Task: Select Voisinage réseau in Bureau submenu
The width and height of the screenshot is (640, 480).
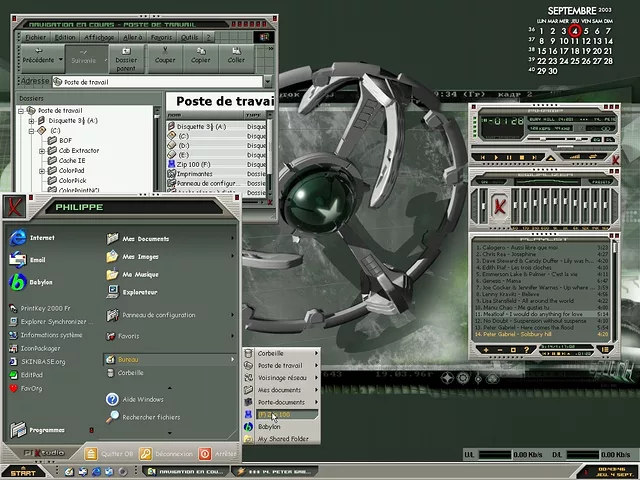Action: coord(282,378)
